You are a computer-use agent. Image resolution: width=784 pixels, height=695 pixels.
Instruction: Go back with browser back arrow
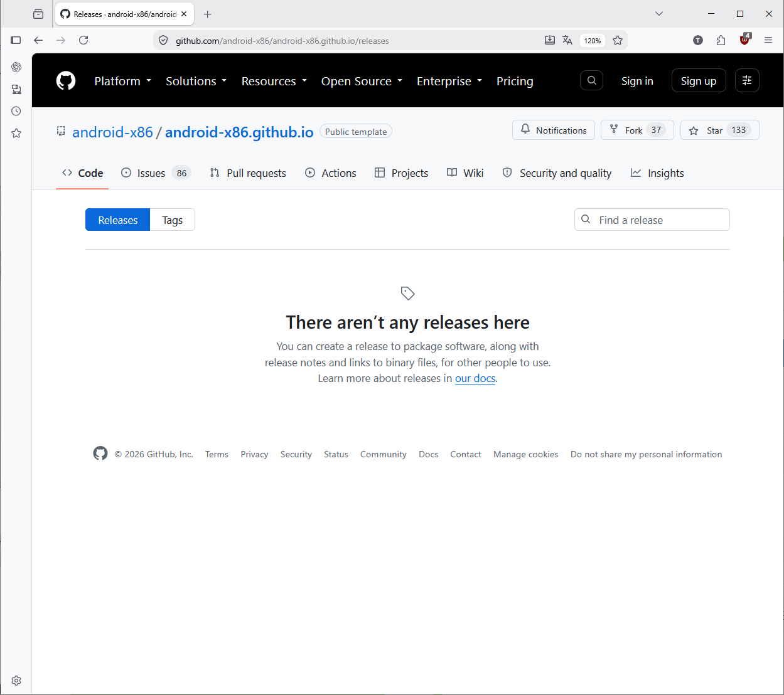point(38,40)
